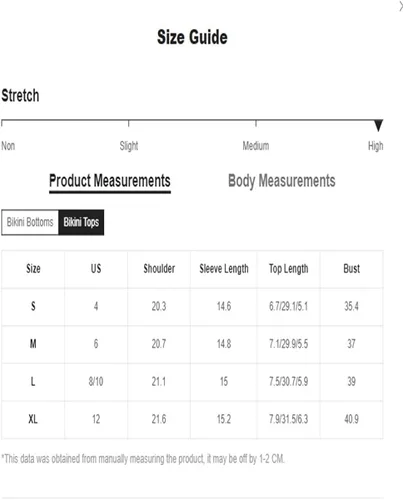Switch to Body Measurements tab
The width and height of the screenshot is (403, 500).
pos(282,181)
